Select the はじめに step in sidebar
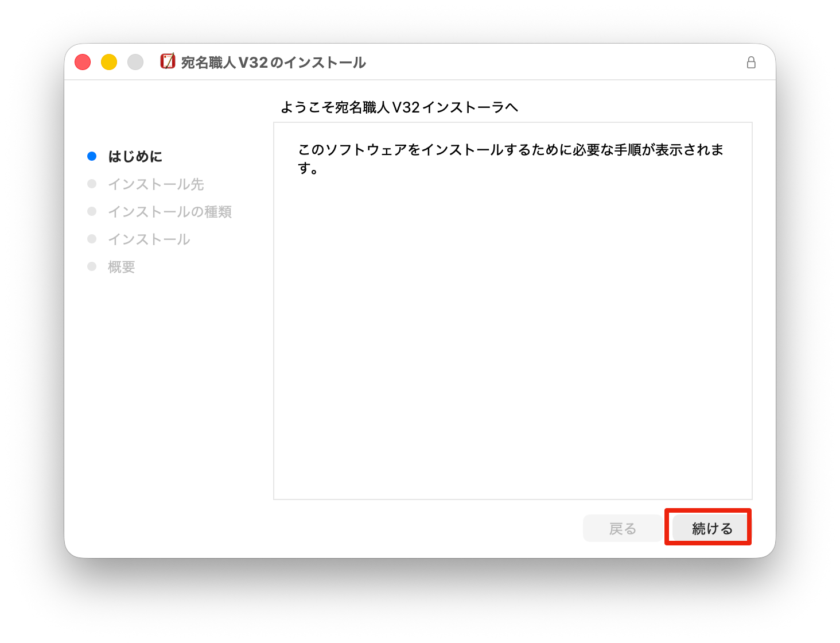Screen dimensions: 840x643 click(135, 157)
